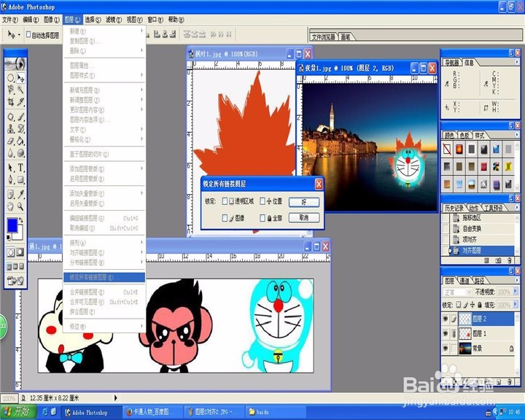Select the Healing Brush tool
Viewport: 525px width, 420px height.
[11, 117]
